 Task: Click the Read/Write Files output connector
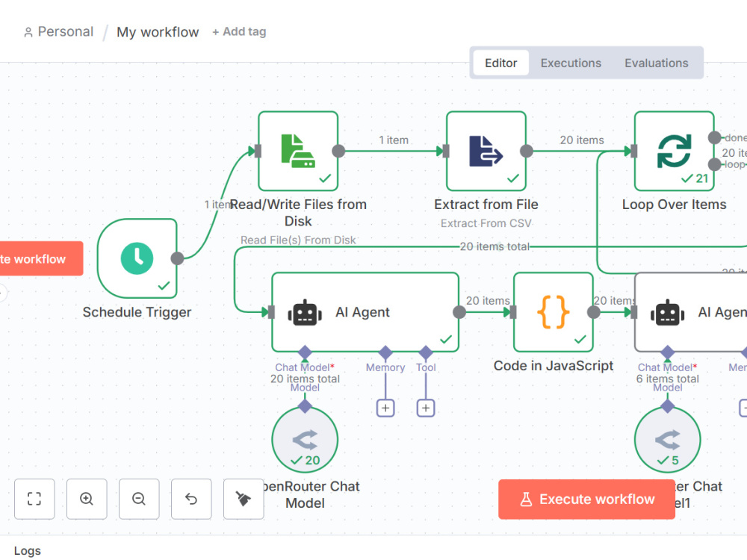click(338, 151)
